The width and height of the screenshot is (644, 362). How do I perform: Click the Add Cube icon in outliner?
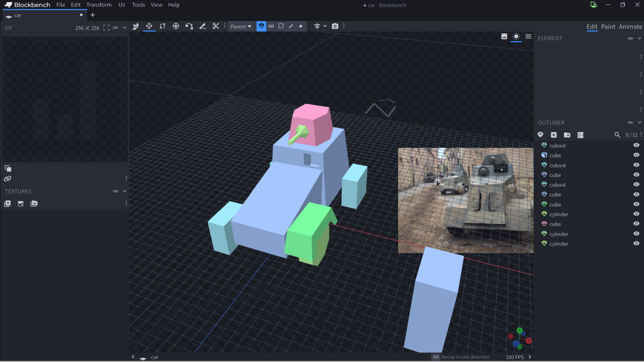(553, 135)
